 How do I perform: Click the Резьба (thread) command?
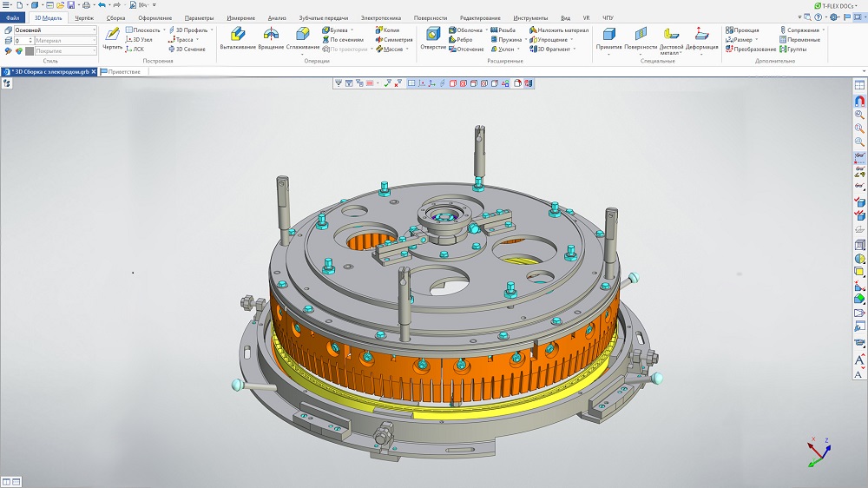point(503,30)
